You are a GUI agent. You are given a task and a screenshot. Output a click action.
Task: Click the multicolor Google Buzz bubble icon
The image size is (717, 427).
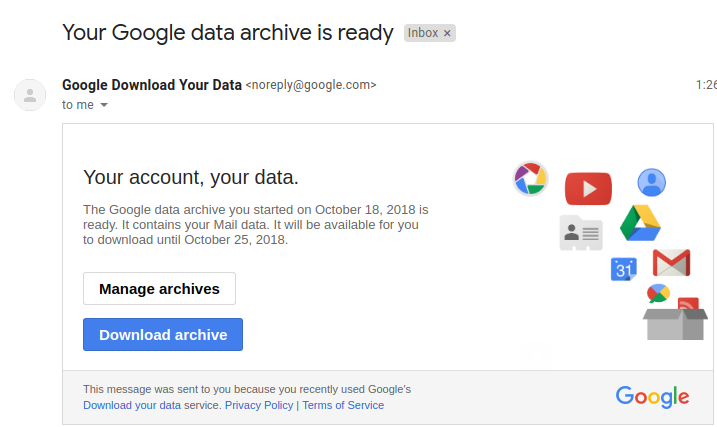[658, 293]
